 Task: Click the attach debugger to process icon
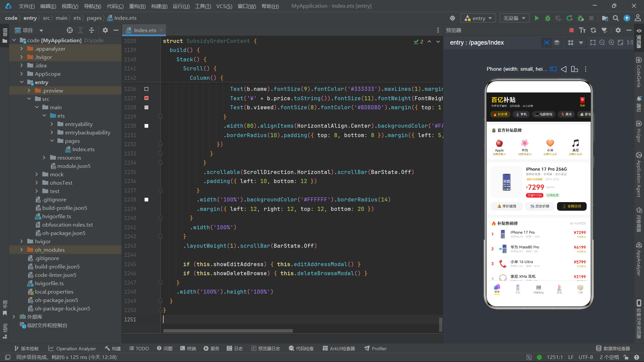pyautogui.click(x=581, y=18)
